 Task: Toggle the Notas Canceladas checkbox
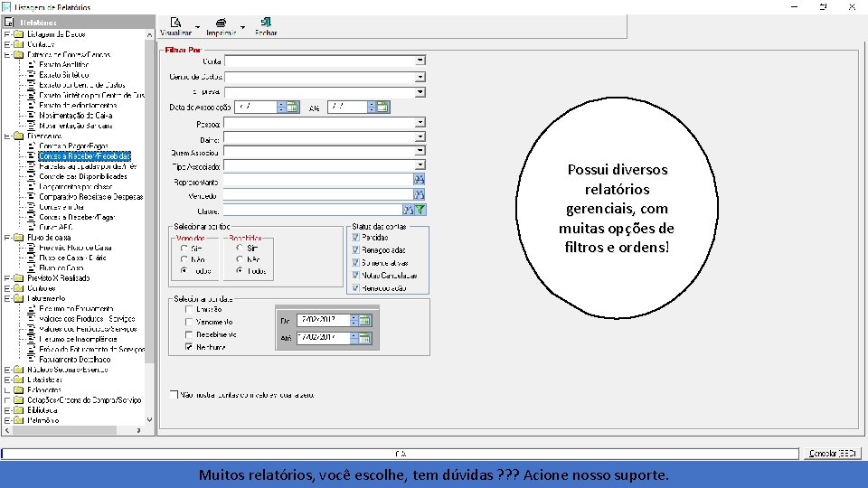355,275
